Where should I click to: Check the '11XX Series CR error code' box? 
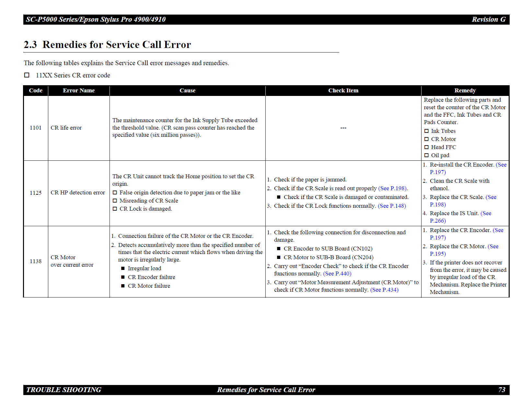27,75
